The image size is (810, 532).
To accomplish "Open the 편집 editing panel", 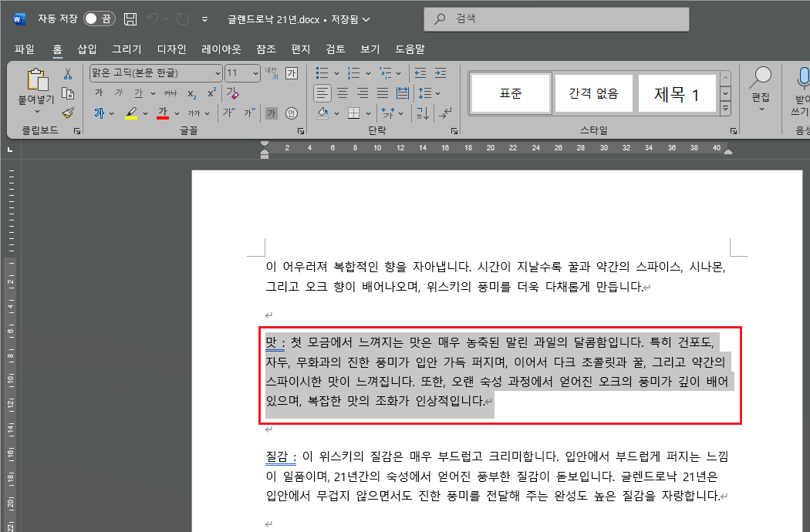I will pyautogui.click(x=761, y=90).
